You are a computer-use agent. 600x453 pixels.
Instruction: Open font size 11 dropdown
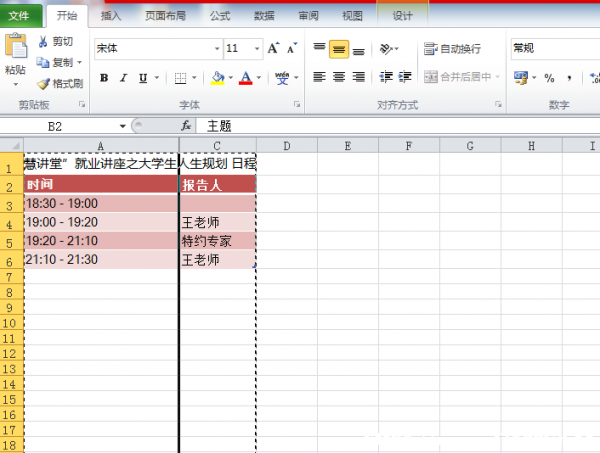(257, 49)
